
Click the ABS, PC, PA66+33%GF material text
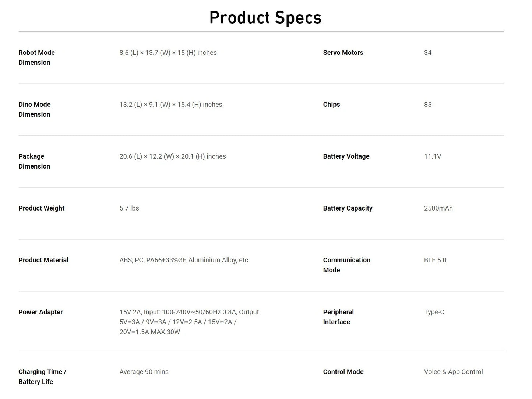point(184,260)
